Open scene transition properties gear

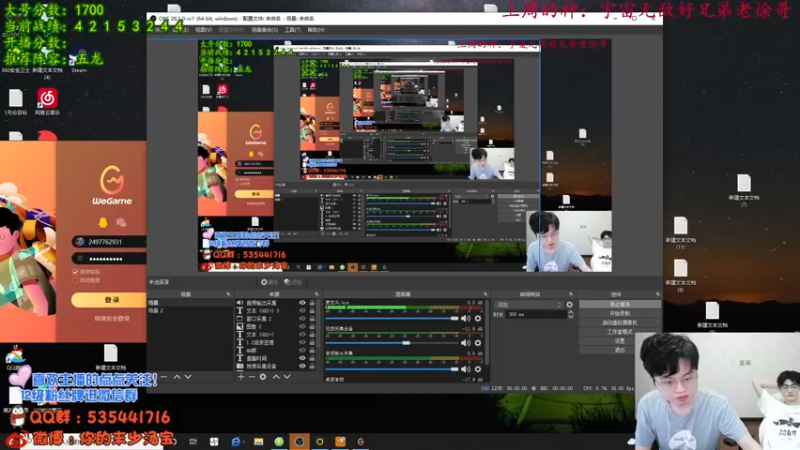569,305
